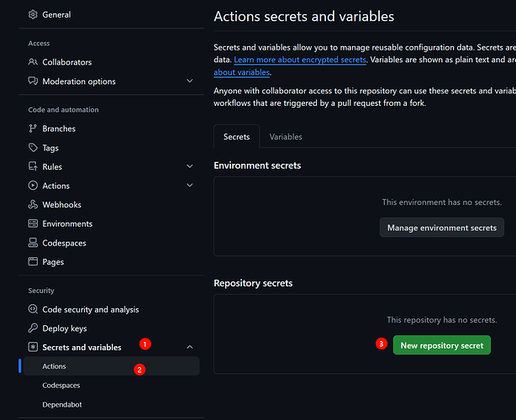Click the Moderation options speech bubble icon

[x=33, y=81]
